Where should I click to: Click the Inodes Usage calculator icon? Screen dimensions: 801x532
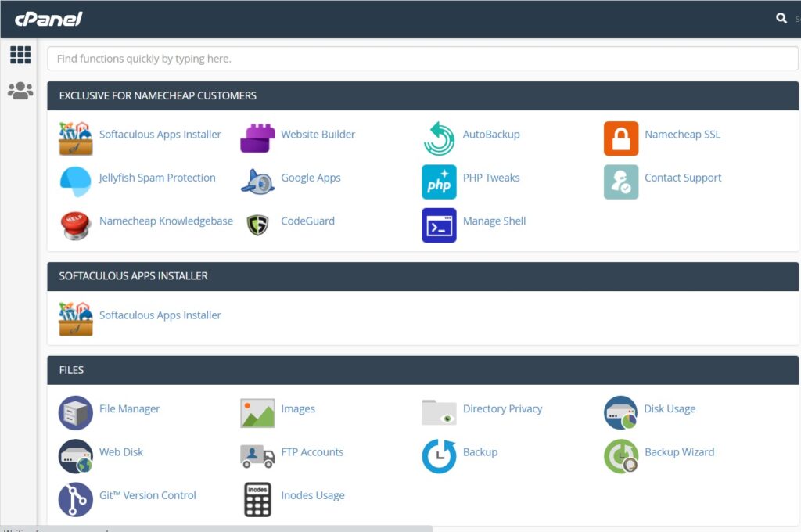tap(257, 499)
